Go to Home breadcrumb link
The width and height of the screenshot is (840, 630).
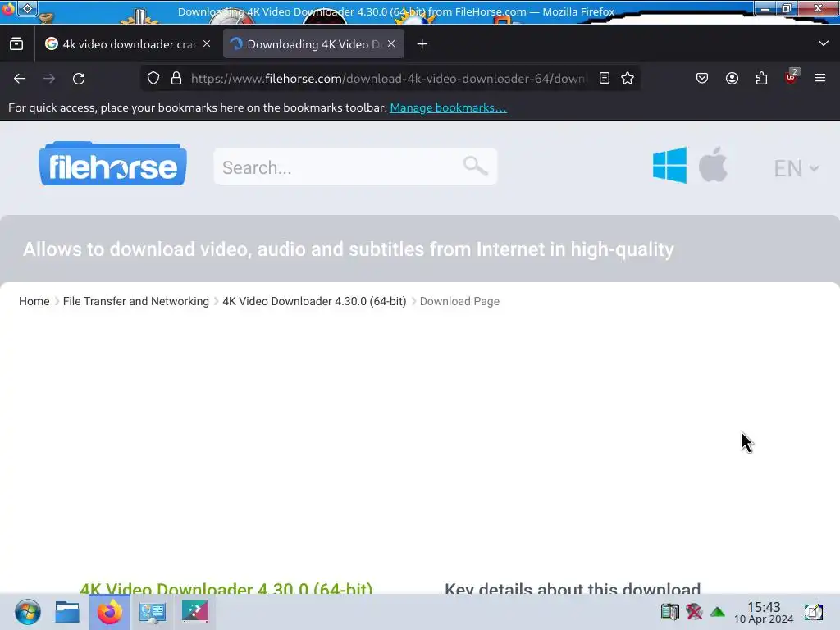pos(34,301)
